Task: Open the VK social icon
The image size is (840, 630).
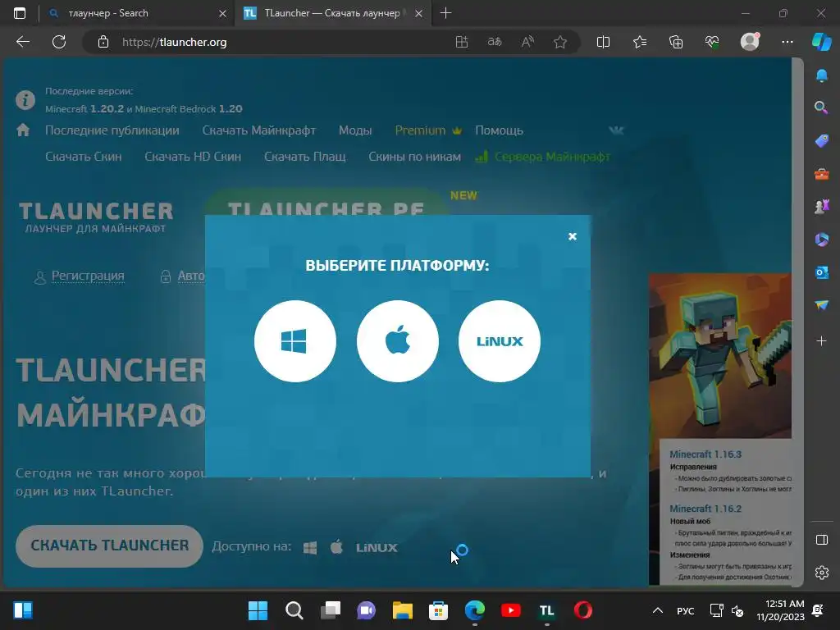Action: click(x=616, y=130)
